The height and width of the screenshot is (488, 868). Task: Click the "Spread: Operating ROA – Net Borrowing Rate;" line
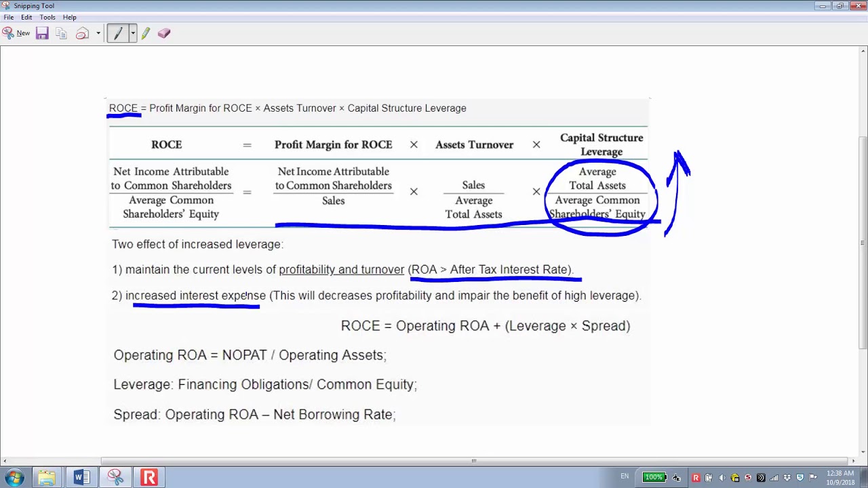tap(254, 414)
